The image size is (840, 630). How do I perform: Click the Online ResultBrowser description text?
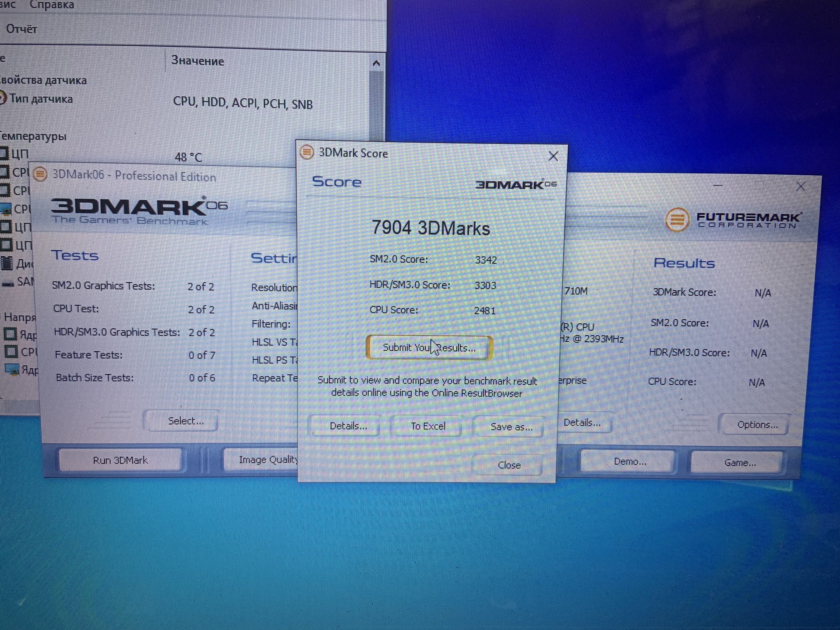(427, 387)
